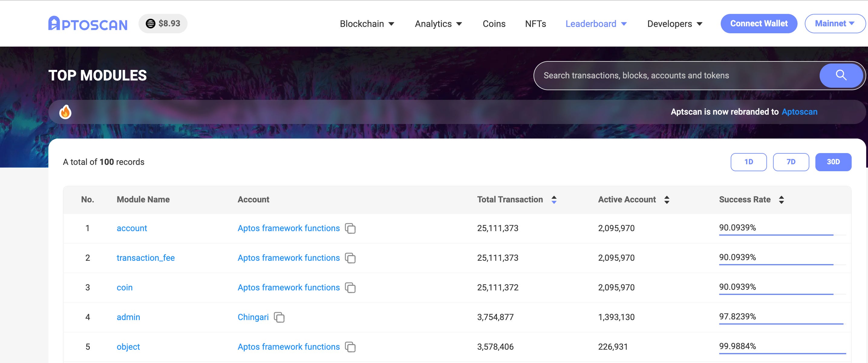Switch to the 1D time range

748,162
